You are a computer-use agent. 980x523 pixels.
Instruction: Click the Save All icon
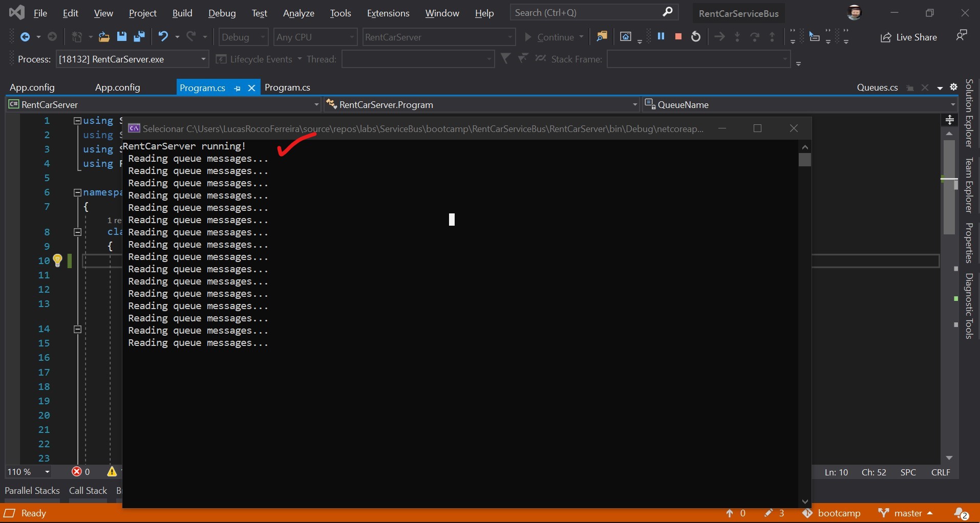[x=139, y=37]
